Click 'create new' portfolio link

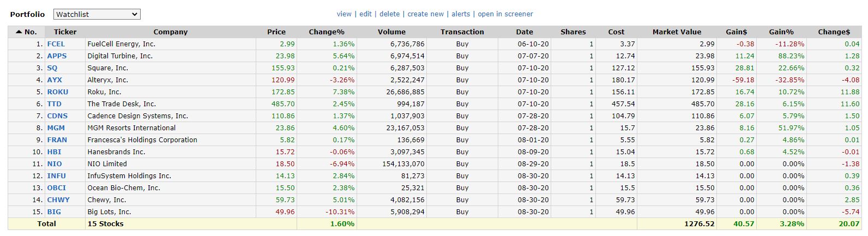coord(425,14)
